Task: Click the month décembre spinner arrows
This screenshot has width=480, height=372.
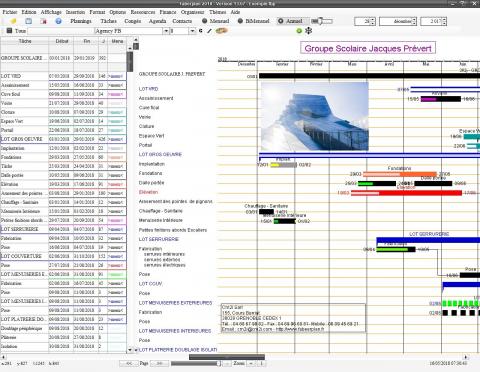Action: click(x=414, y=21)
